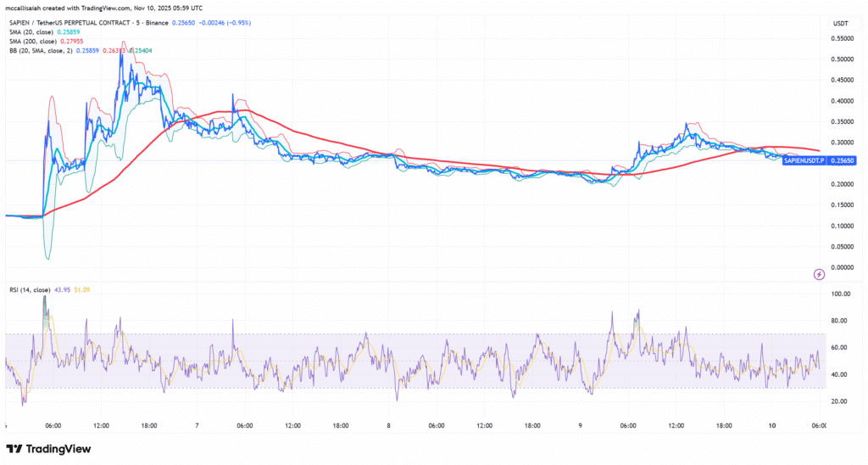Click the TradingView logo at bottom left
The image size is (868, 465).
tap(48, 449)
